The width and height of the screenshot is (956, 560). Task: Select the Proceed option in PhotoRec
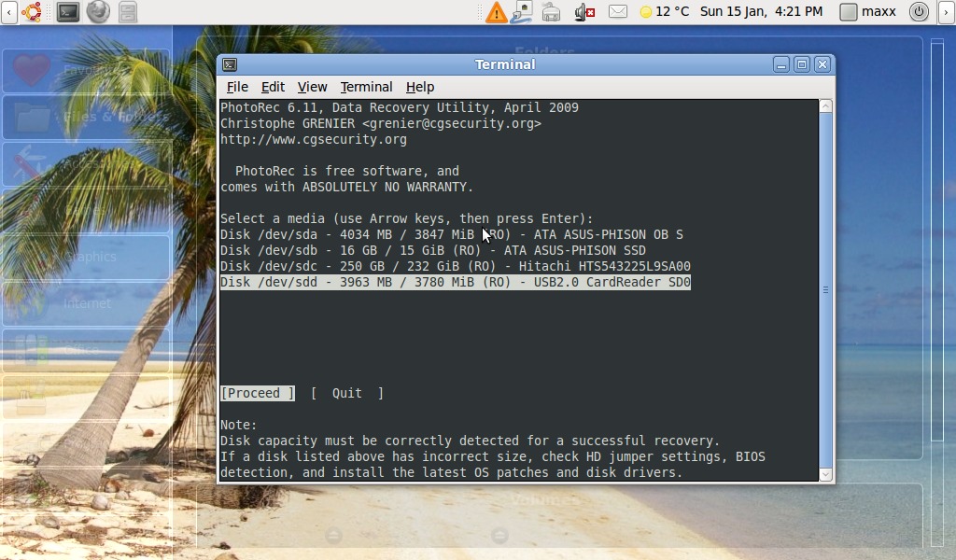tap(258, 393)
